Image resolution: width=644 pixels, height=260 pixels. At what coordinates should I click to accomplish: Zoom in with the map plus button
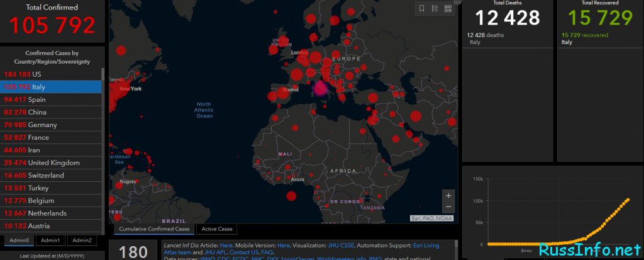tap(448, 196)
